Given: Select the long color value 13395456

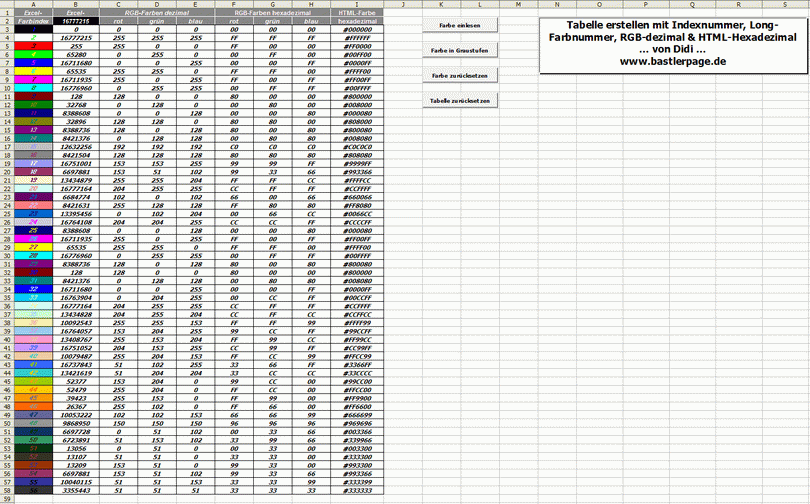Looking at the screenshot, I should (76, 214).
